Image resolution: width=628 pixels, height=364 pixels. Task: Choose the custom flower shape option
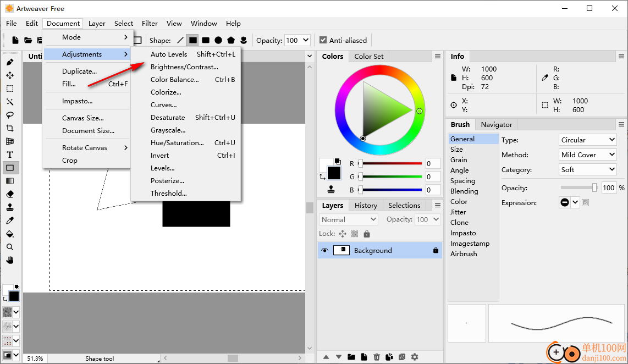point(244,40)
